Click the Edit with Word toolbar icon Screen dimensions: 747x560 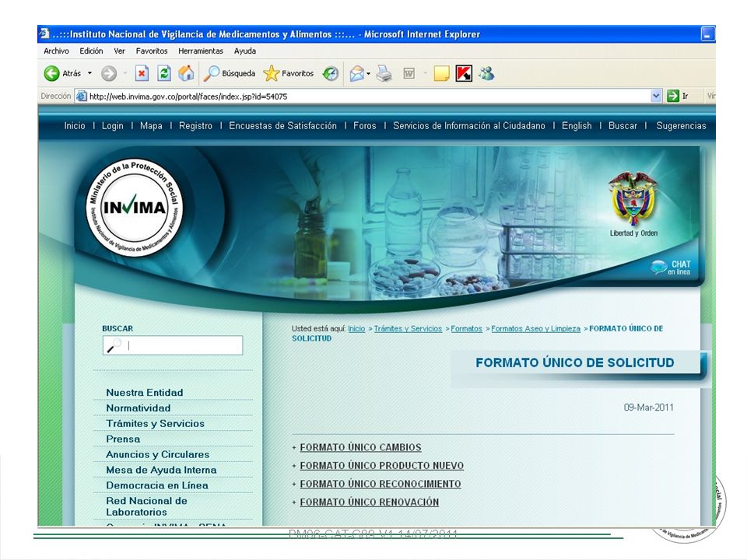[x=409, y=73]
